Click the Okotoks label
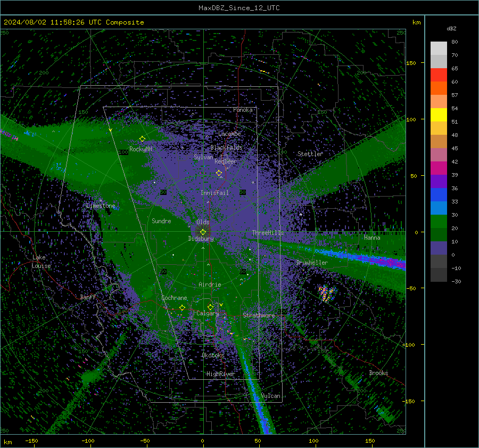 213,355
